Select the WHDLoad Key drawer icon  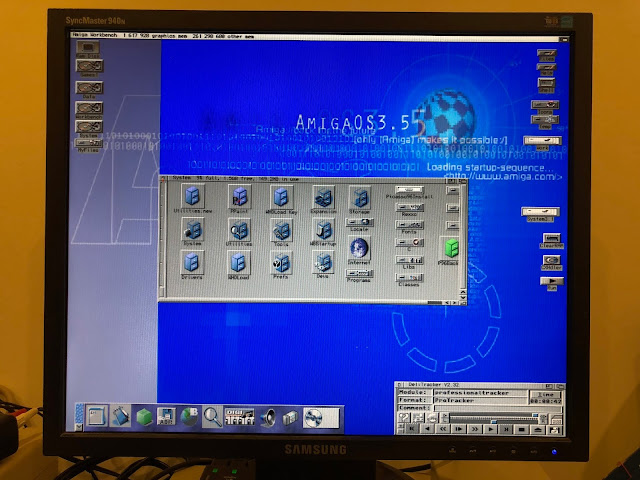281,196
